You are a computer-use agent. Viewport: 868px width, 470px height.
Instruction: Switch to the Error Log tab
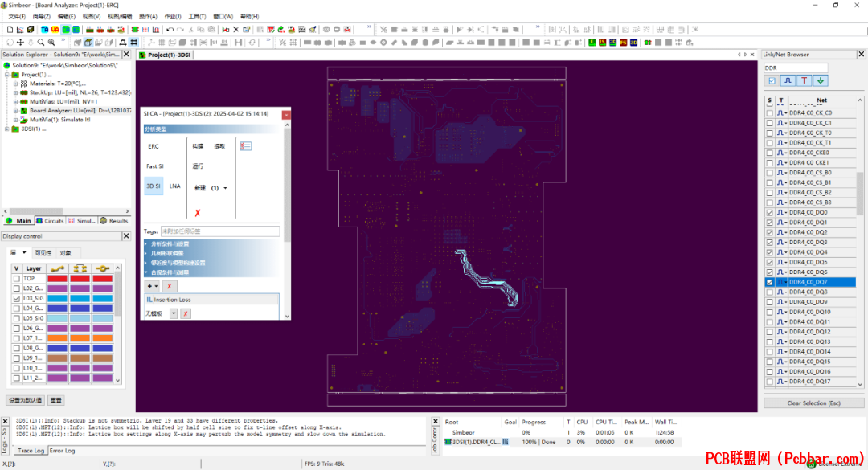pos(62,451)
